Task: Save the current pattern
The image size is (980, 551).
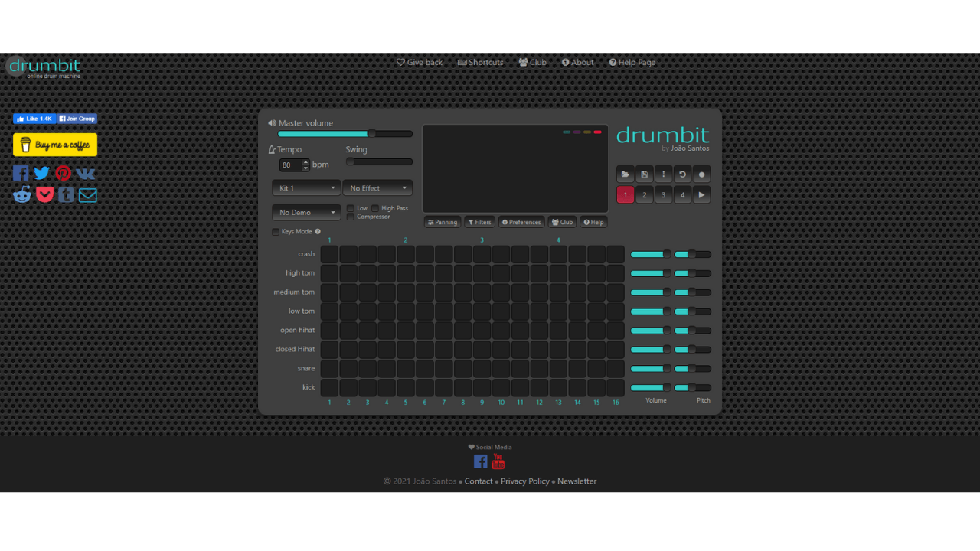Action: pyautogui.click(x=644, y=174)
